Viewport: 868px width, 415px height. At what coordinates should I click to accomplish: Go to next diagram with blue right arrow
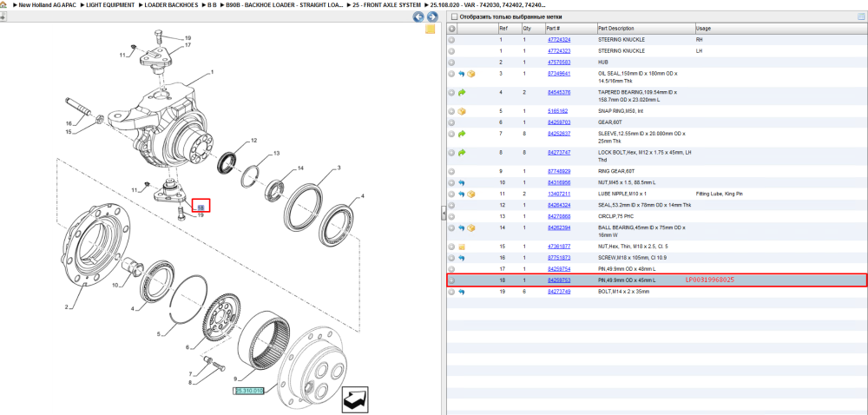coord(431,17)
